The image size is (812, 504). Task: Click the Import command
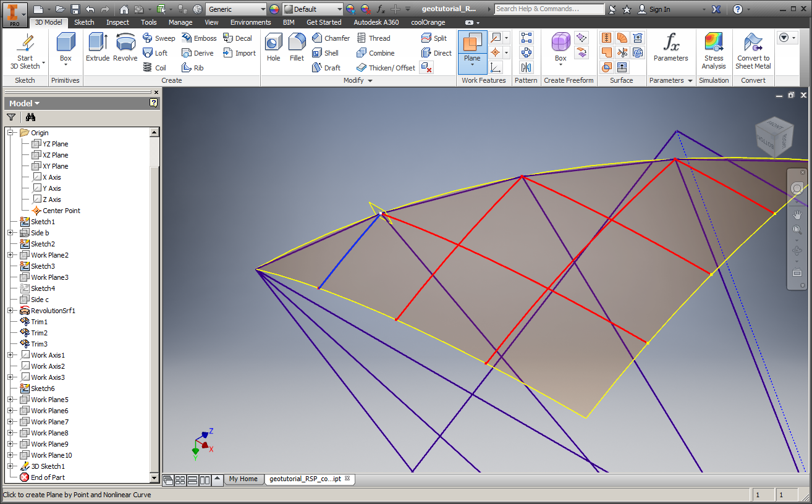pos(239,53)
